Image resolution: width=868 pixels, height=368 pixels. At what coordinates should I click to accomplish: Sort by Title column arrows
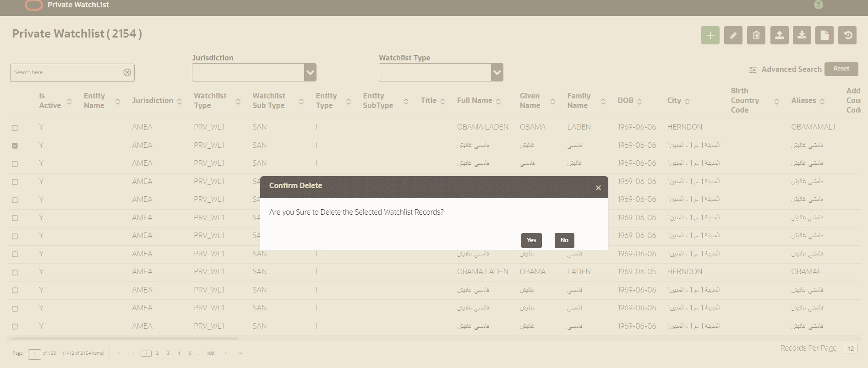coord(442,101)
